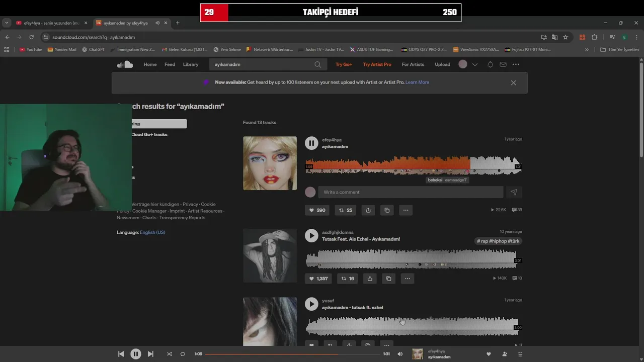Toggle shuffle in the player bar

click(x=169, y=354)
